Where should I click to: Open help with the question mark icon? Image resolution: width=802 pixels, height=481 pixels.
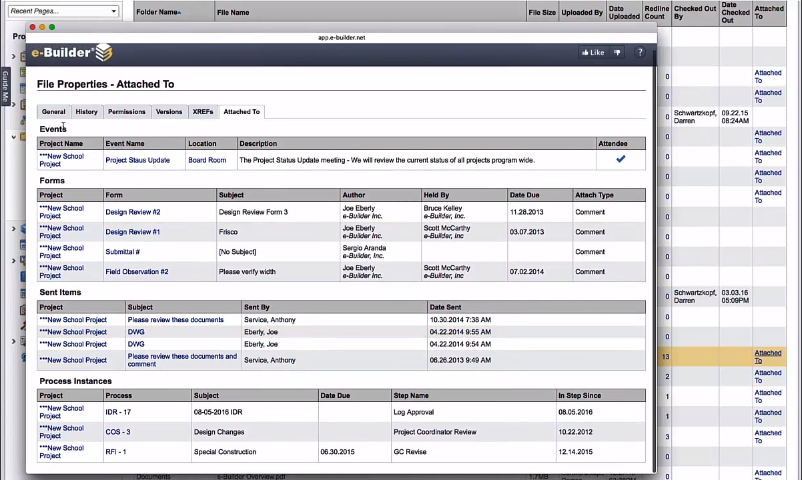(640, 52)
